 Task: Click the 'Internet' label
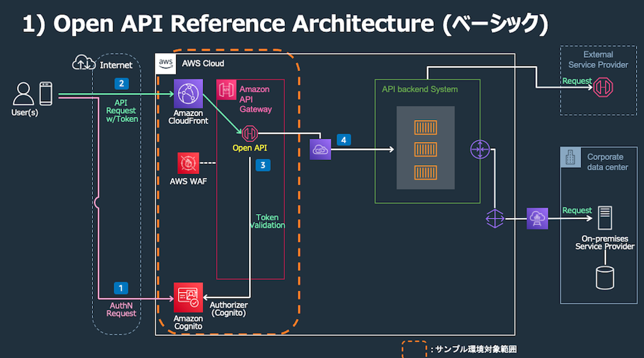click(116, 65)
